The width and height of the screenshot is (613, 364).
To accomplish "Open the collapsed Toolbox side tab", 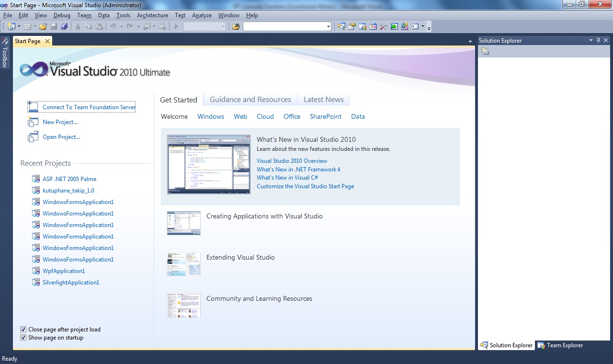I will (x=5, y=53).
